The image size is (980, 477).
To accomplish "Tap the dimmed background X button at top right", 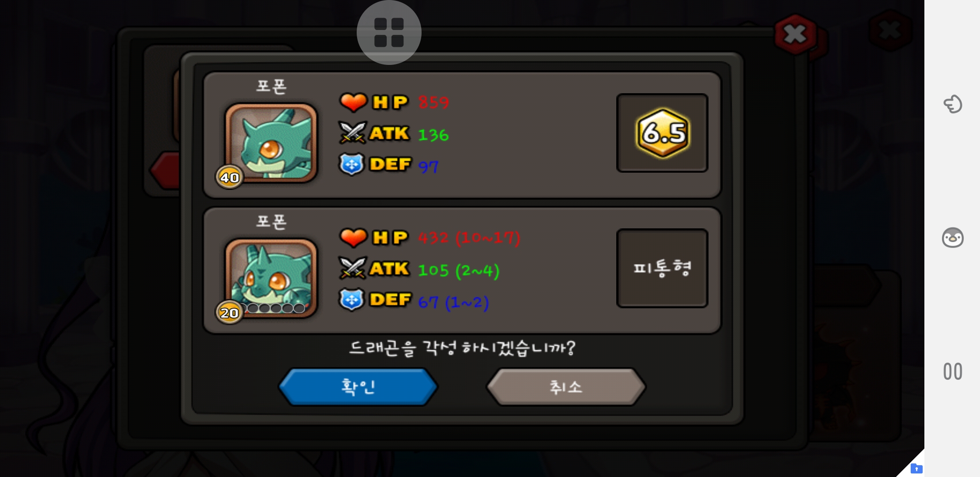I will click(890, 31).
